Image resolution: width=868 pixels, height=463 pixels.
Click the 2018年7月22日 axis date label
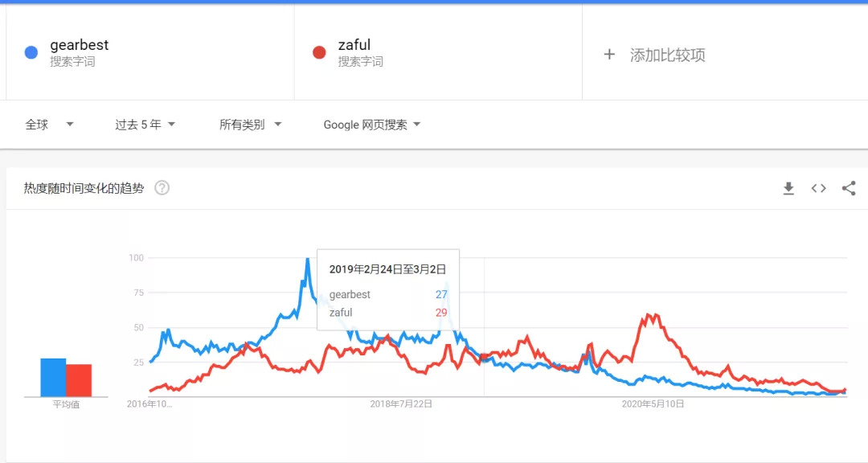coord(401,404)
